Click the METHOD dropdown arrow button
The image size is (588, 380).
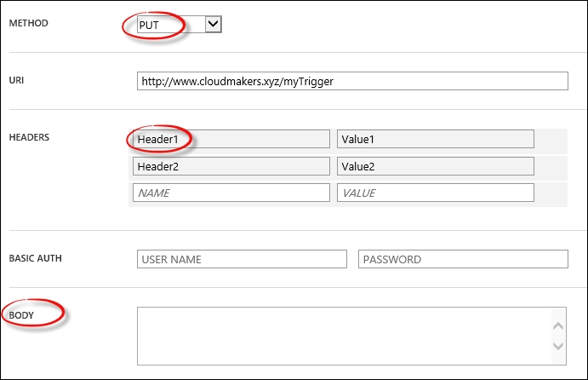coord(214,25)
